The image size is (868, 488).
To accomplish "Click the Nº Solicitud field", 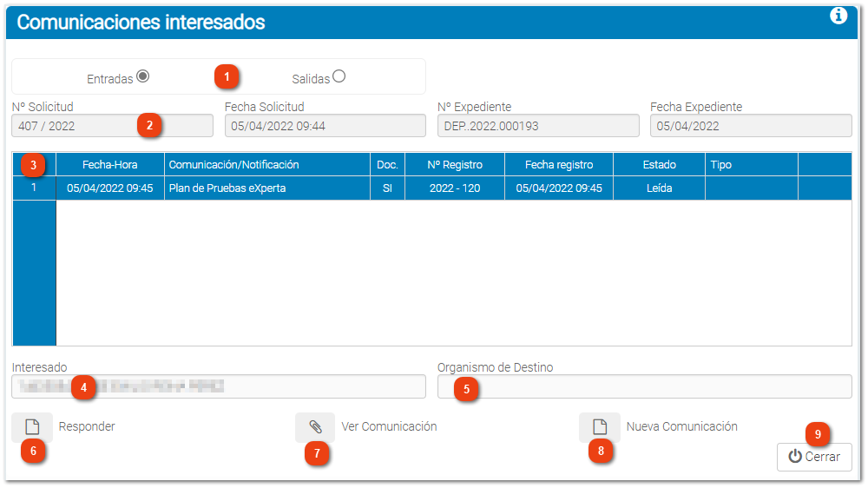I will click(112, 126).
